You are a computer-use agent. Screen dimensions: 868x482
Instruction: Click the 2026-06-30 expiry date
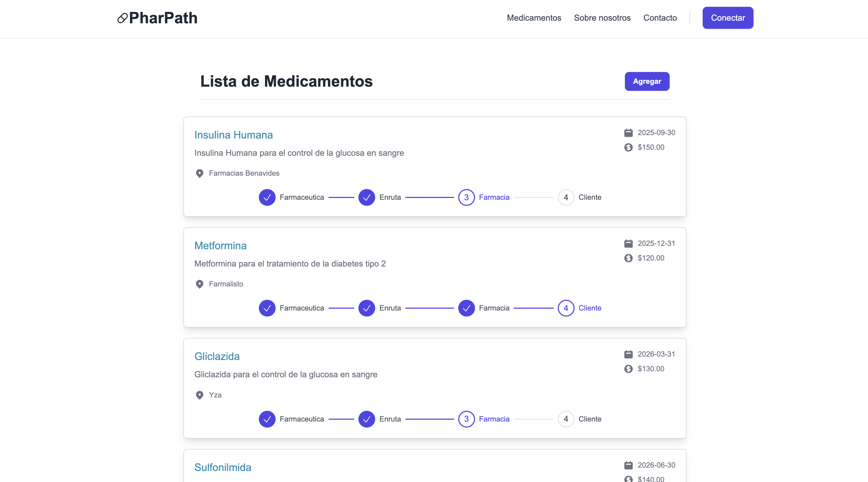(x=656, y=465)
